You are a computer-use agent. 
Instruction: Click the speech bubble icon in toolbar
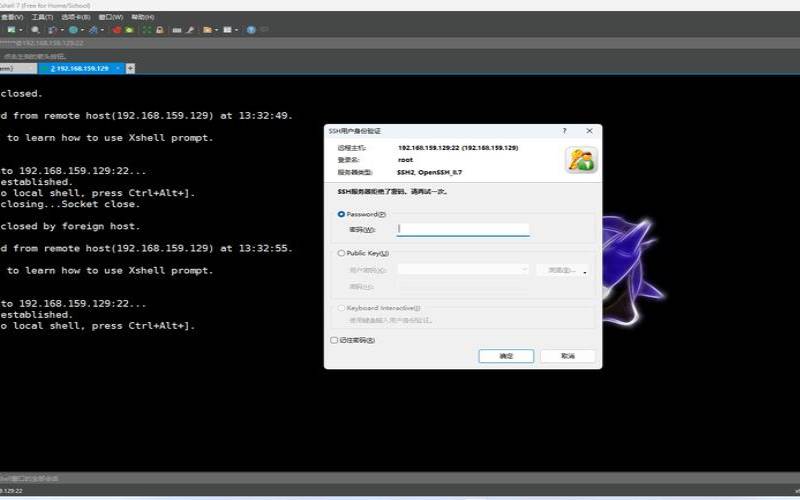click(x=265, y=30)
